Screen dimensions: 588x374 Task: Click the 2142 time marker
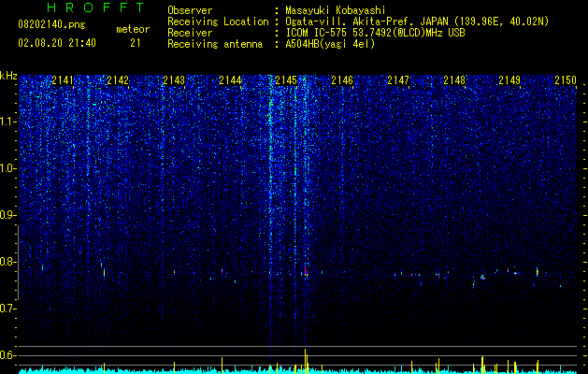coord(118,80)
